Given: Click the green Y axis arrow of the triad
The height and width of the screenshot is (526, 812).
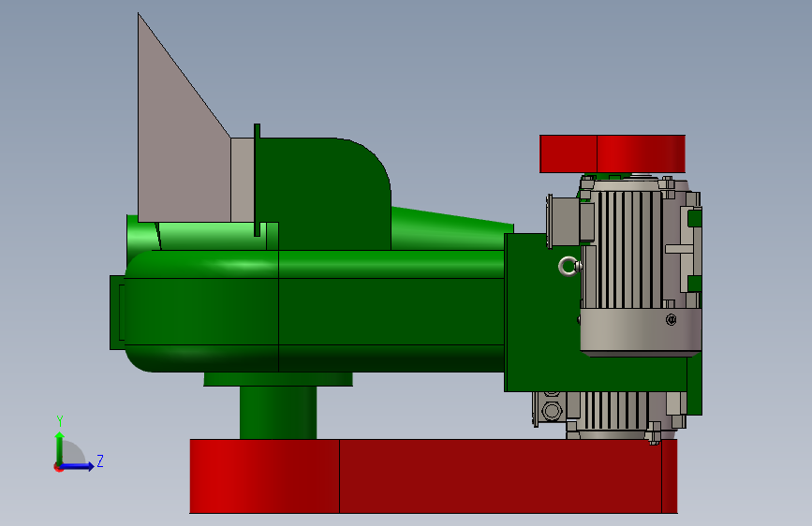Looking at the screenshot, I should (x=60, y=447).
